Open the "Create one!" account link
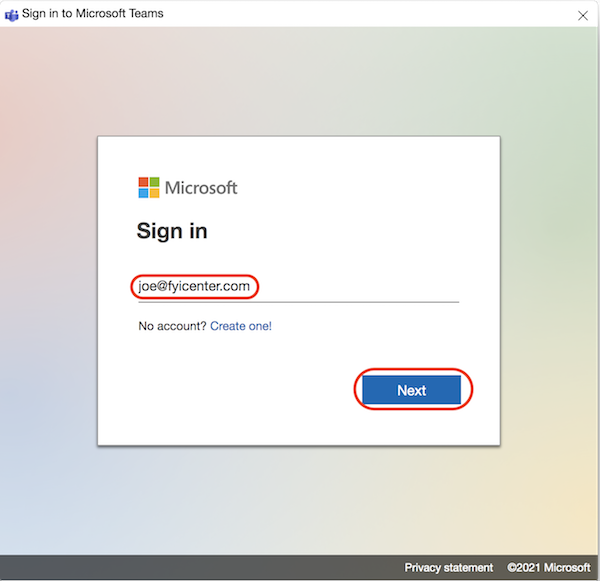 240,326
